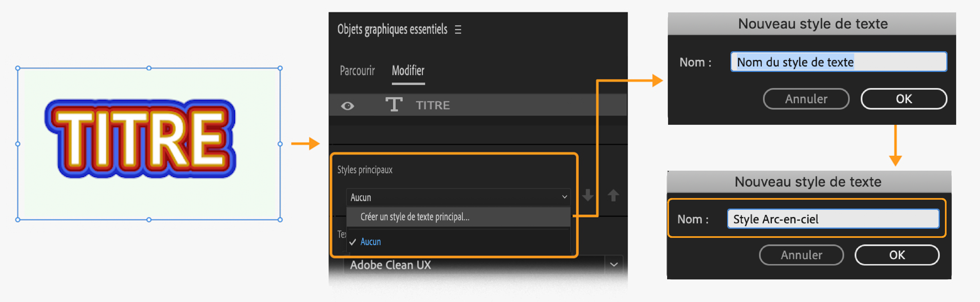Choose Créer un style de texte principal…

(x=415, y=217)
